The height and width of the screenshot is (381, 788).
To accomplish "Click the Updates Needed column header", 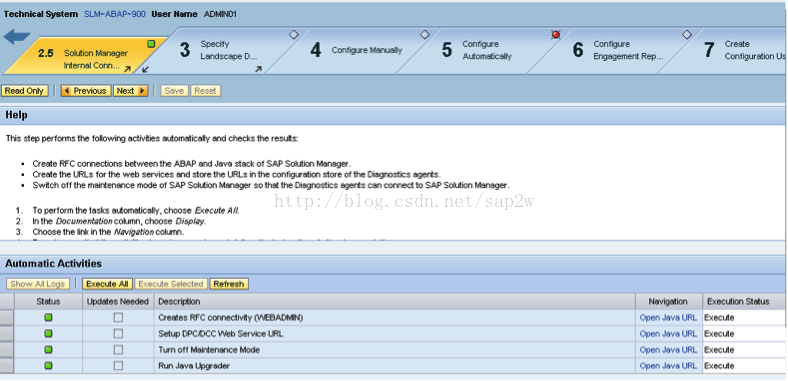I will (x=118, y=302).
